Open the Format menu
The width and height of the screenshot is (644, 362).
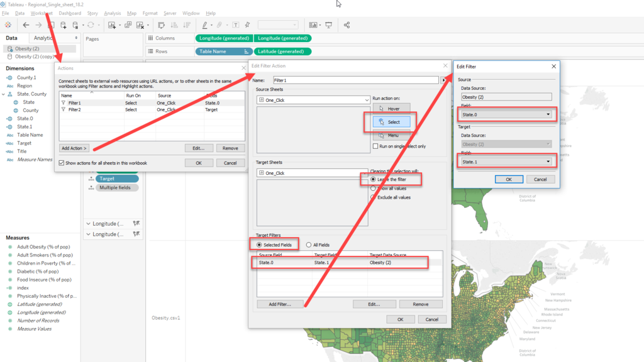point(150,13)
